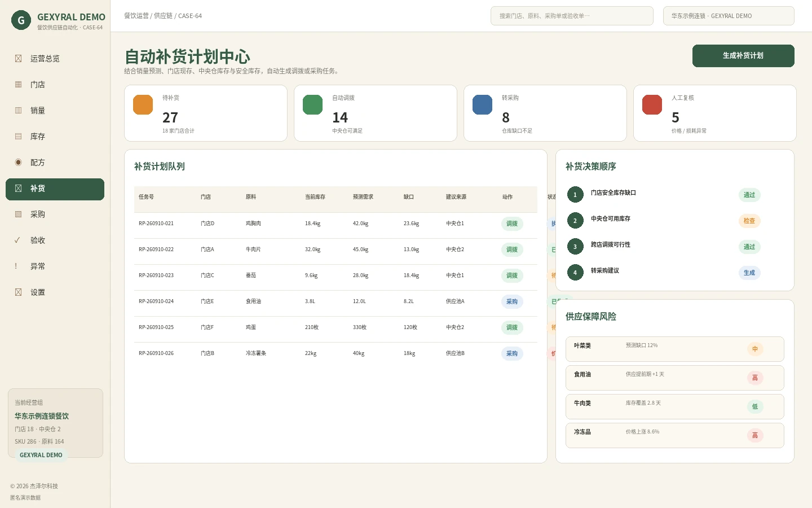Click the 华东示例连锁 organization field
The width and height of the screenshot is (812, 508).
(x=729, y=16)
